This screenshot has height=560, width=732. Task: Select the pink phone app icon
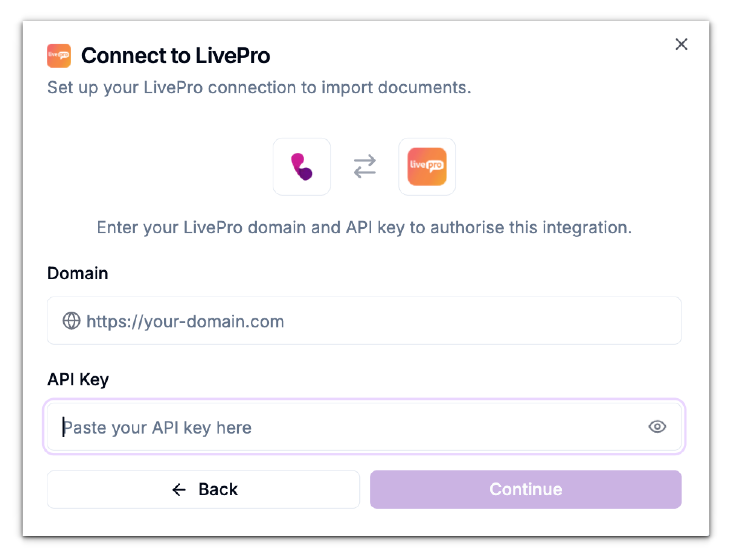302,166
